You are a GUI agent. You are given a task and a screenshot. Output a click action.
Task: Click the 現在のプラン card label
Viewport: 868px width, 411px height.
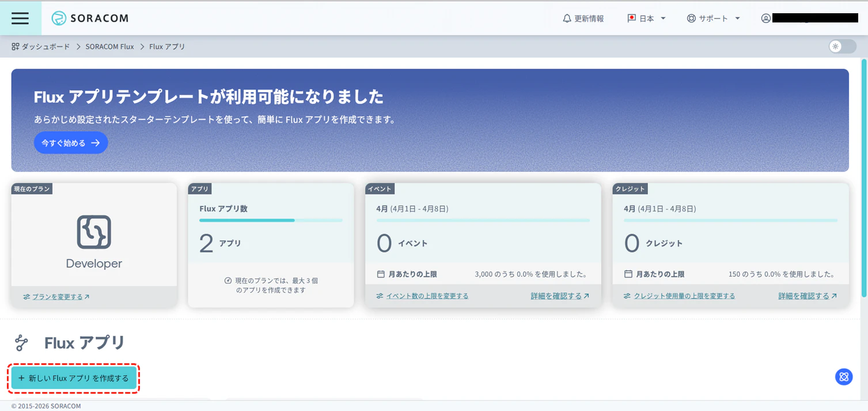point(32,189)
